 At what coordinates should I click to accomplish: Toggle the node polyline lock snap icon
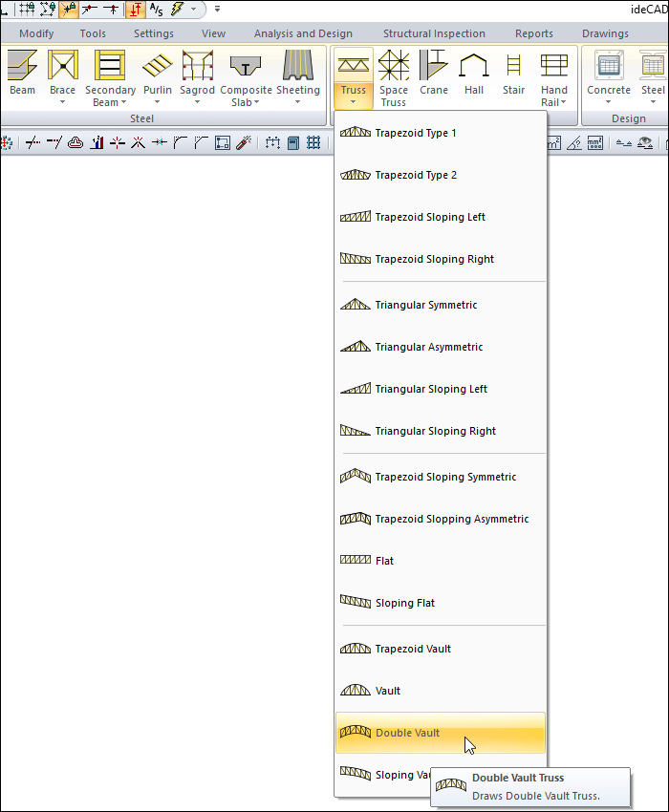point(48,9)
